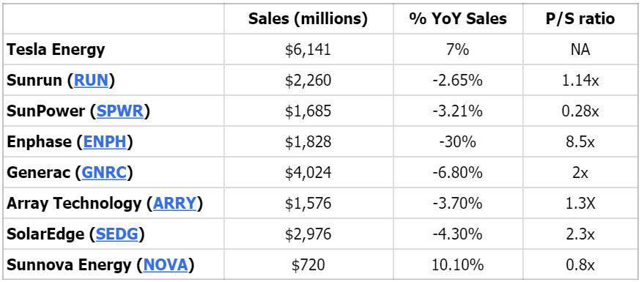Viewport: 644px width, 282px height.
Task: Click Enphase YoY sales cell -30%
Action: pos(457,142)
